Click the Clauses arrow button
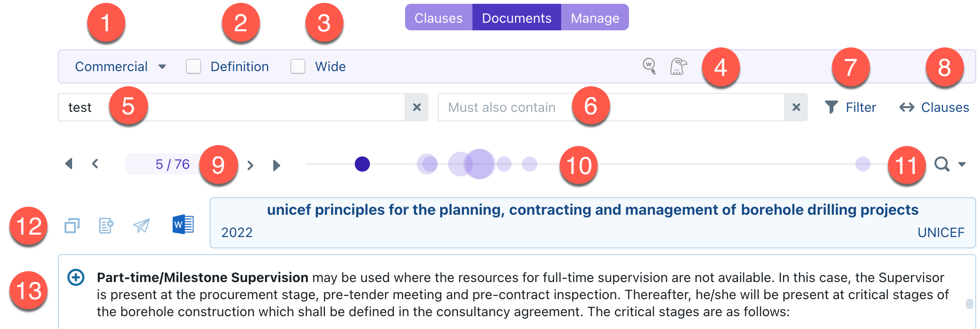This screenshot has width=980, height=329. point(934,108)
